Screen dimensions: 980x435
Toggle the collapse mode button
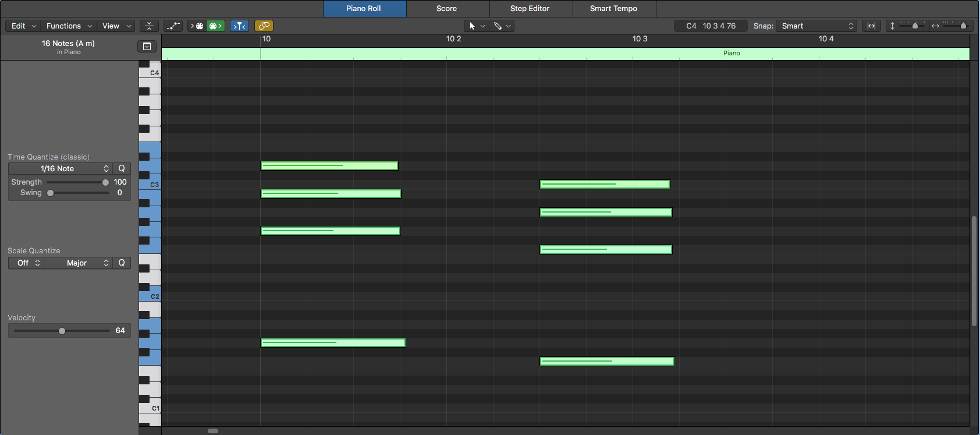point(149,26)
